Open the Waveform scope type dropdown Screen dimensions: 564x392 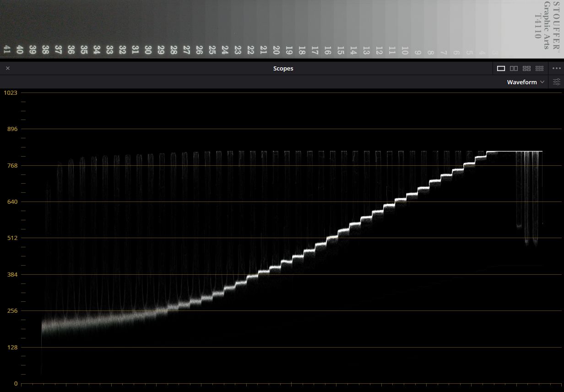(526, 82)
